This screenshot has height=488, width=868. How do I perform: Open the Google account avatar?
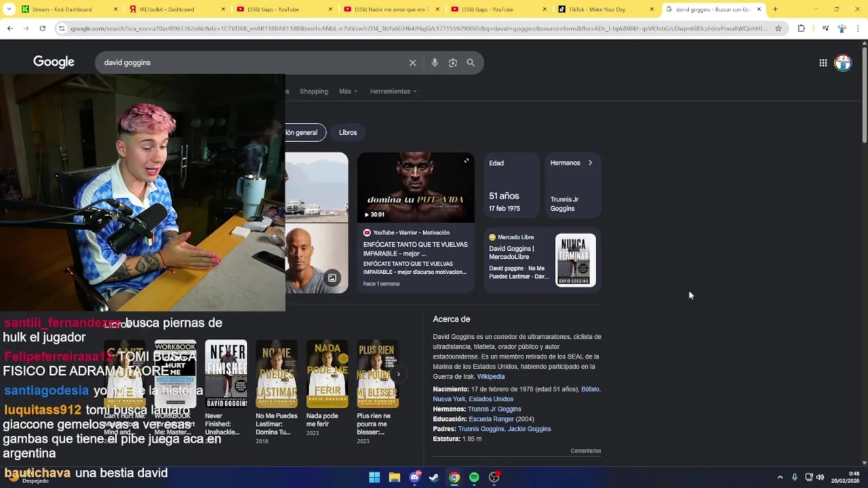(843, 62)
